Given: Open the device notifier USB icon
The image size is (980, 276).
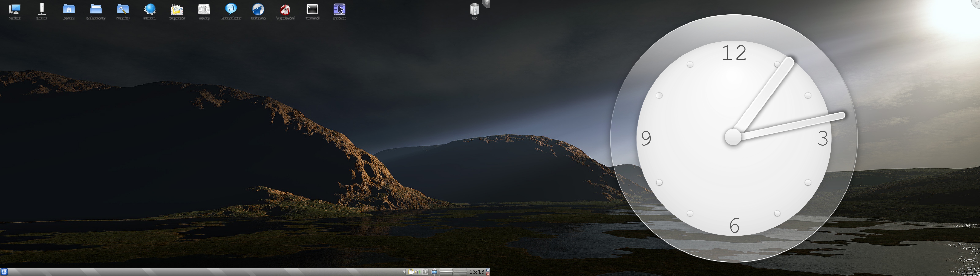Looking at the screenshot, I should pos(434,272).
